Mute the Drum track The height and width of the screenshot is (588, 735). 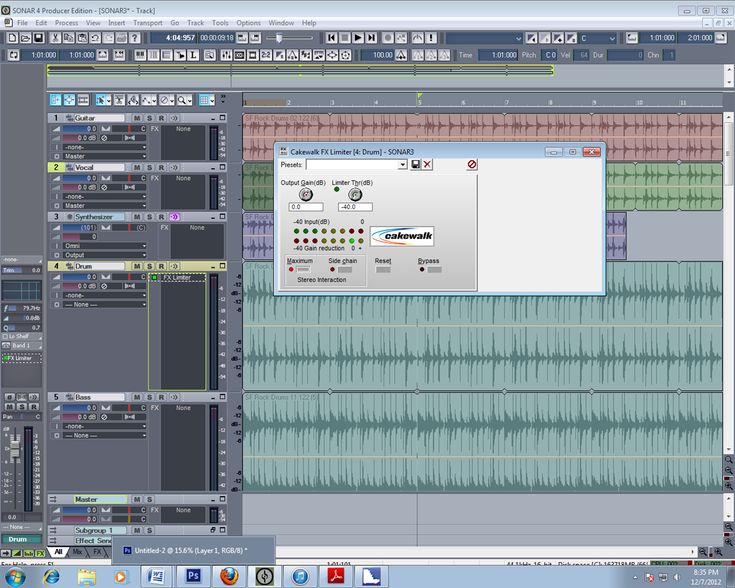coord(137,266)
